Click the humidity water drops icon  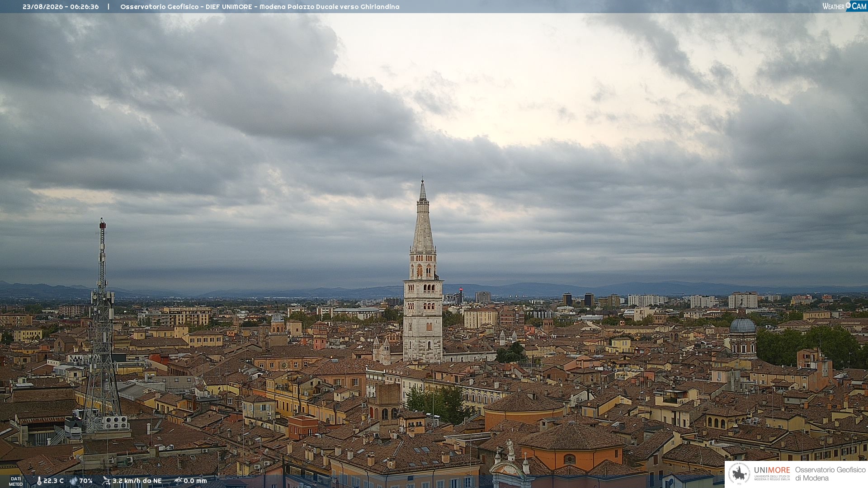(73, 481)
